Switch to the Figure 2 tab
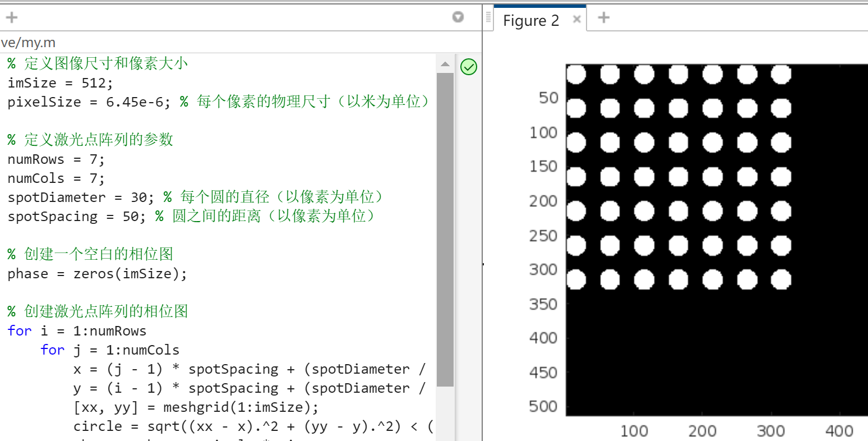 [x=530, y=21]
